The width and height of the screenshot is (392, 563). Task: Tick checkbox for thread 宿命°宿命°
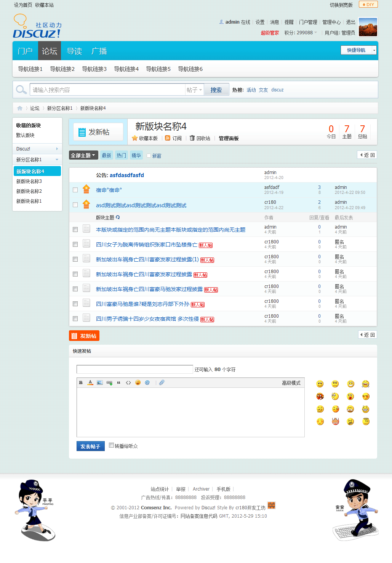pyautogui.click(x=75, y=190)
